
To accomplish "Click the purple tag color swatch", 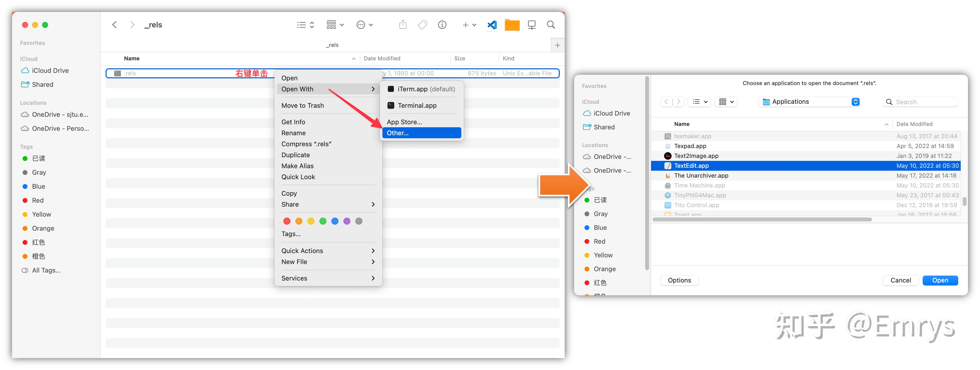I will [347, 221].
